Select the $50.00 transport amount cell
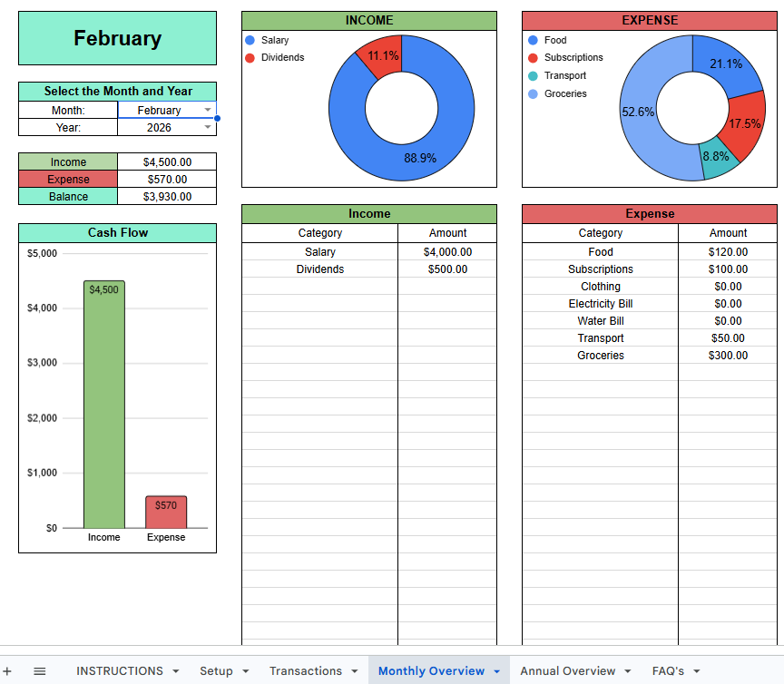The image size is (784, 684). click(x=728, y=338)
